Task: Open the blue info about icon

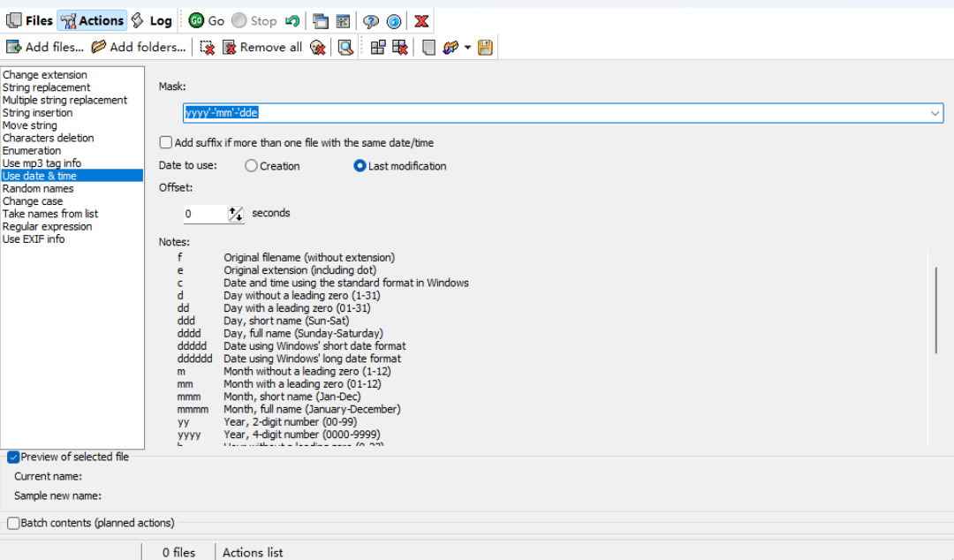Action: tap(394, 21)
